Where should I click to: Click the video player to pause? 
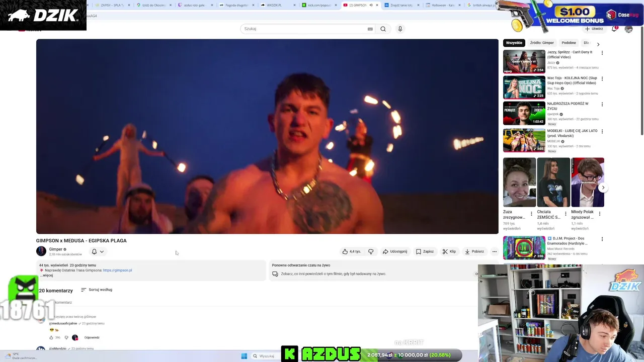tap(267, 136)
